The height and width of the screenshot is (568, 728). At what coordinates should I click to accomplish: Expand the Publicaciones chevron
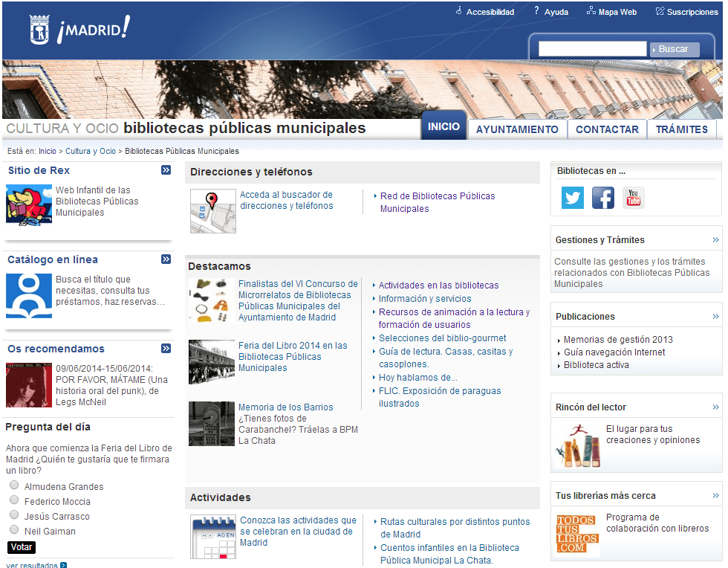click(x=715, y=317)
